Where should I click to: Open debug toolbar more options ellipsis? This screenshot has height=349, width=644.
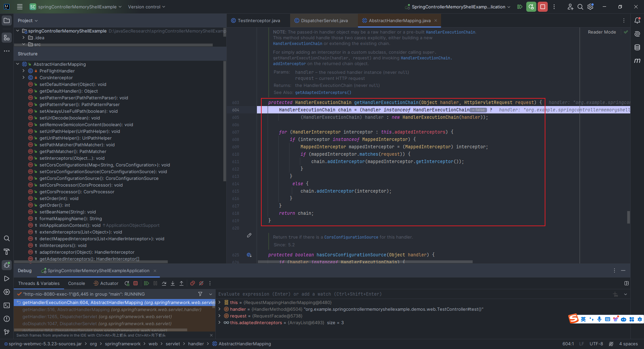(210, 284)
